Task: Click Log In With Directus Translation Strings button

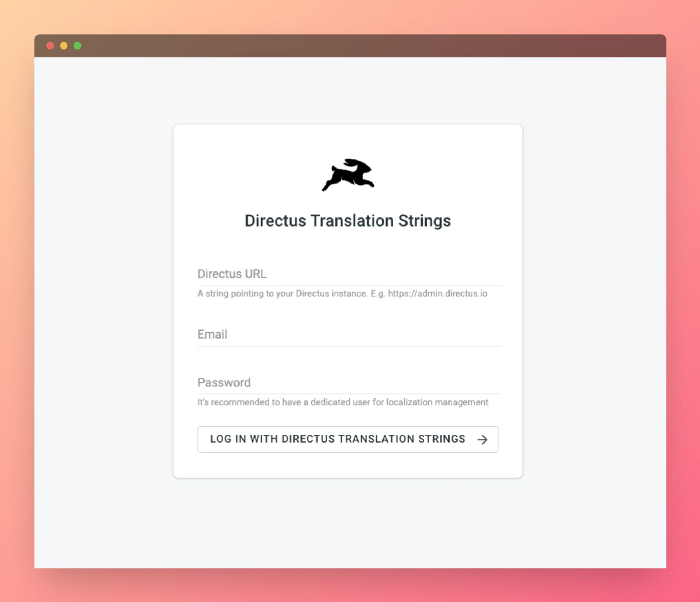Action: (348, 439)
